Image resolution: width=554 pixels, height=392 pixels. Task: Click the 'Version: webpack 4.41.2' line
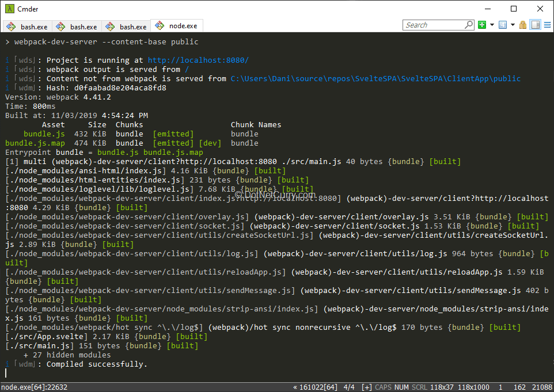(58, 97)
